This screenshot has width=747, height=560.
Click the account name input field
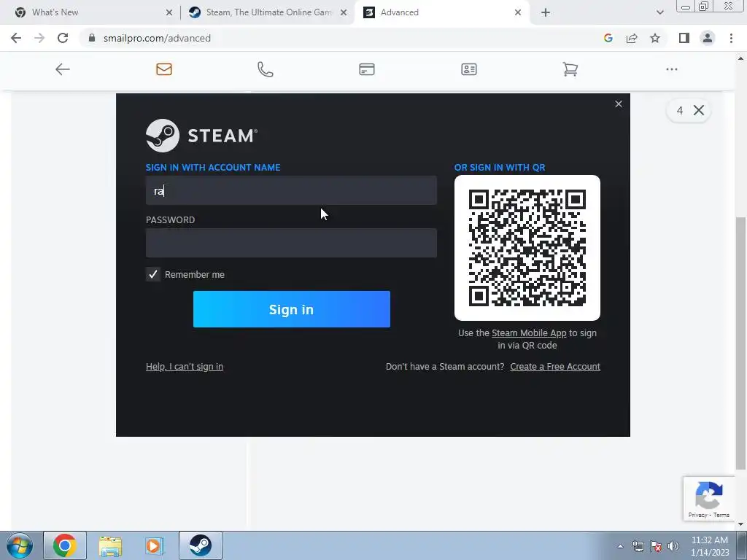click(291, 190)
